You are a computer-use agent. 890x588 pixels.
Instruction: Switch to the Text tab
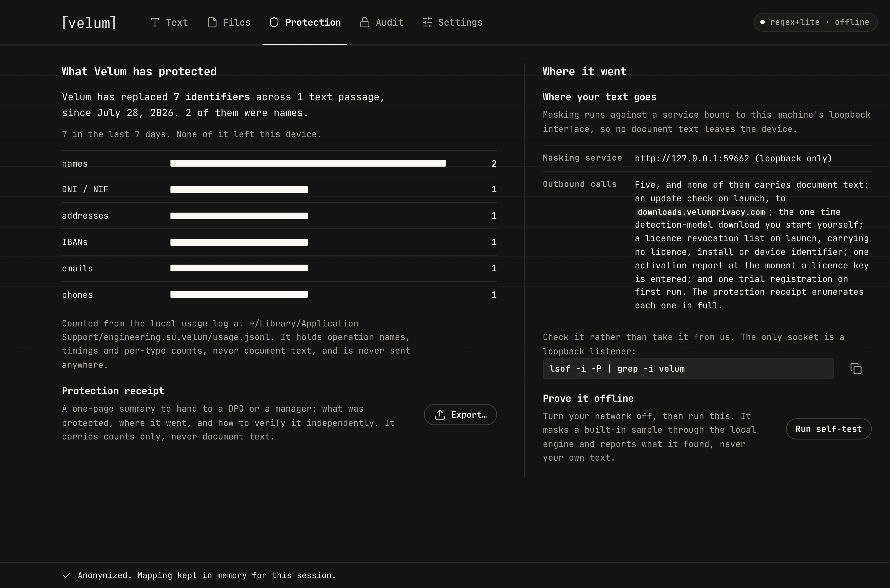click(169, 23)
